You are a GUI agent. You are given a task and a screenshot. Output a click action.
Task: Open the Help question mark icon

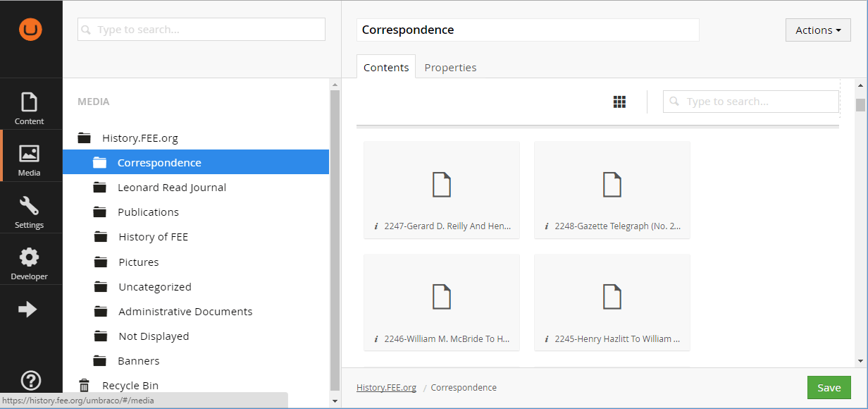[30, 381]
